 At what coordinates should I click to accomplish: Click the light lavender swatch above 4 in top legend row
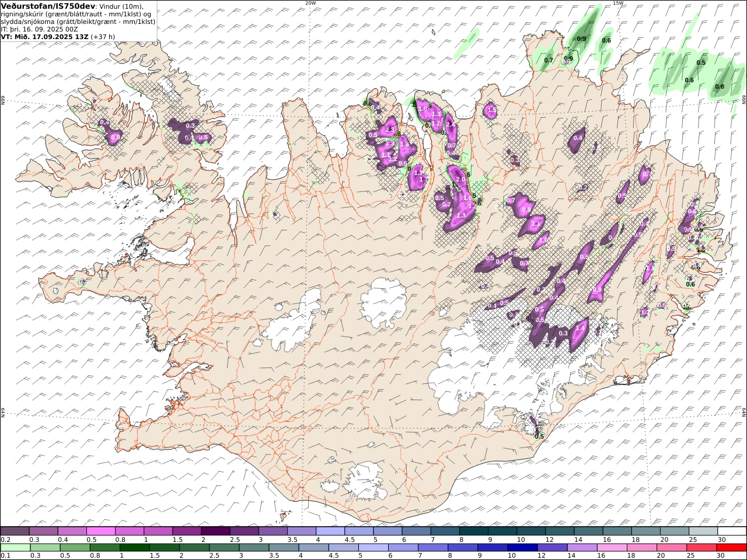(x=330, y=531)
